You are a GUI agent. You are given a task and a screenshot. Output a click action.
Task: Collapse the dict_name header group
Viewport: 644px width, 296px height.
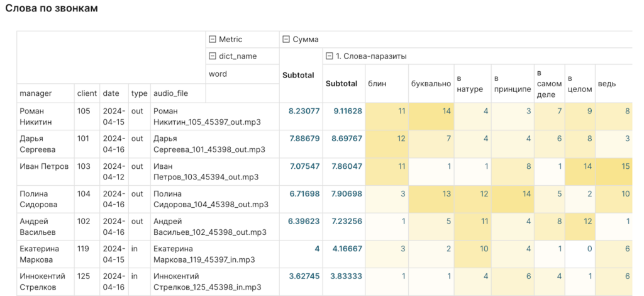pos(213,56)
